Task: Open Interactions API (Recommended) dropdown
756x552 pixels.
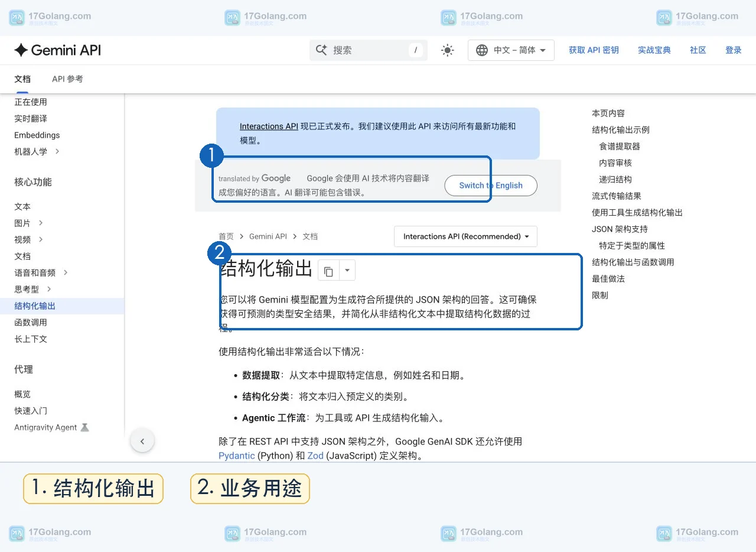Action: (x=465, y=236)
